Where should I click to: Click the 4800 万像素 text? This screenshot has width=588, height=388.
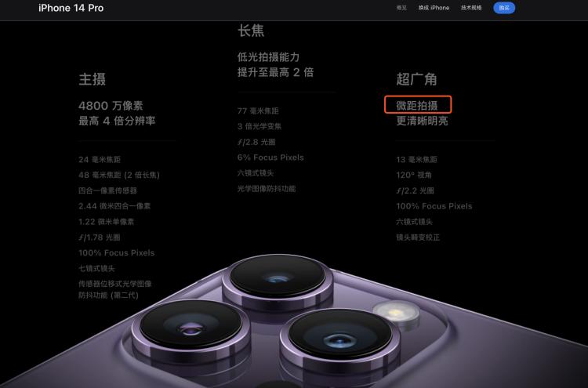coord(111,106)
